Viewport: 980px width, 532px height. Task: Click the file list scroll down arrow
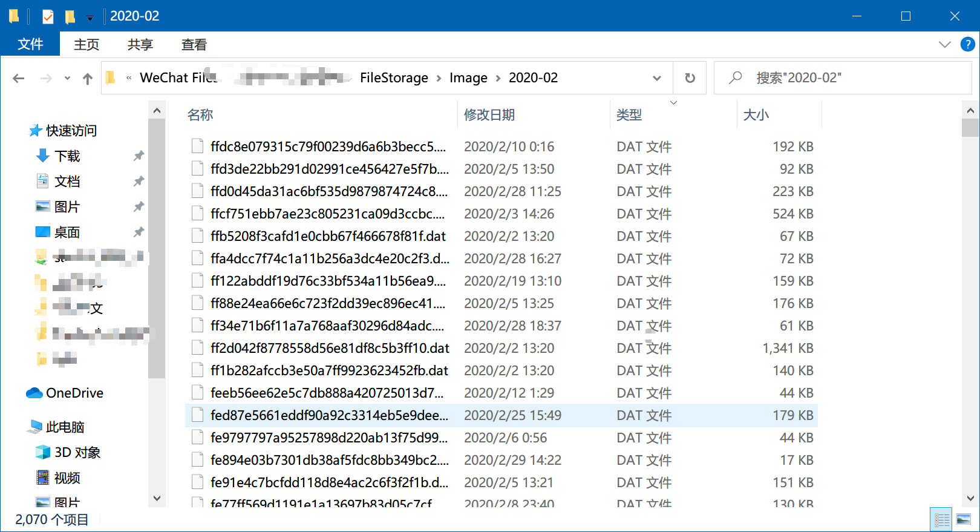coord(970,499)
